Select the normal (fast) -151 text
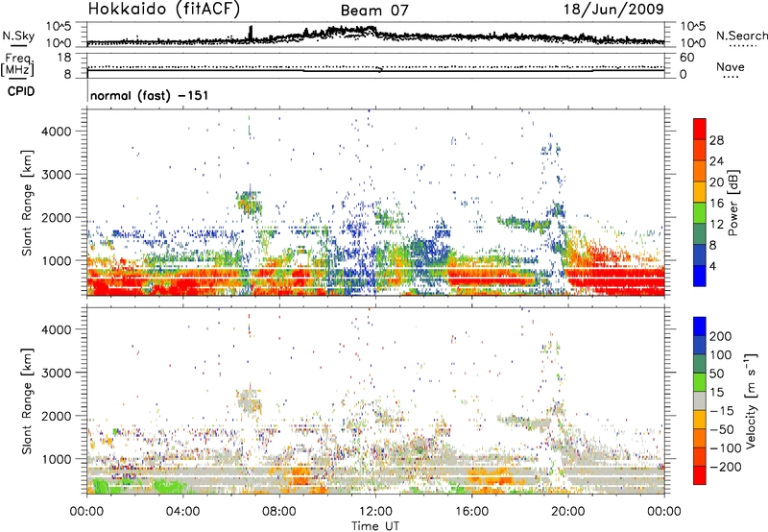 150,95
